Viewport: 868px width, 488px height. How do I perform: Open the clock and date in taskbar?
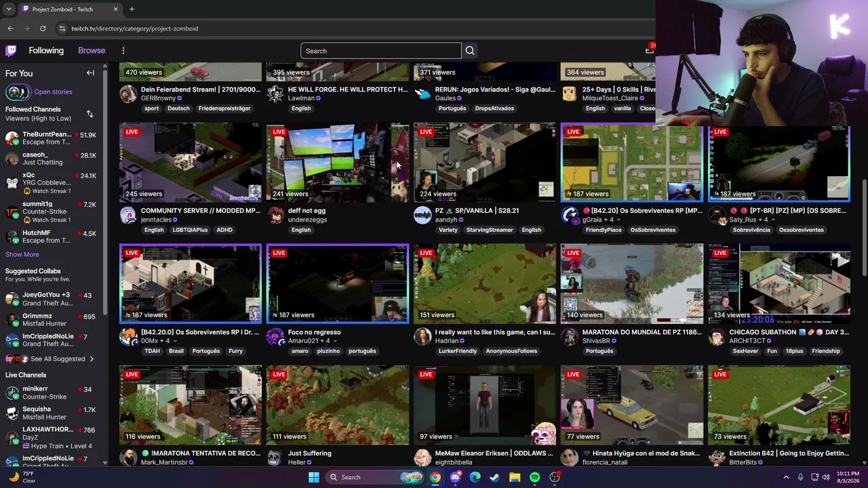click(x=846, y=477)
